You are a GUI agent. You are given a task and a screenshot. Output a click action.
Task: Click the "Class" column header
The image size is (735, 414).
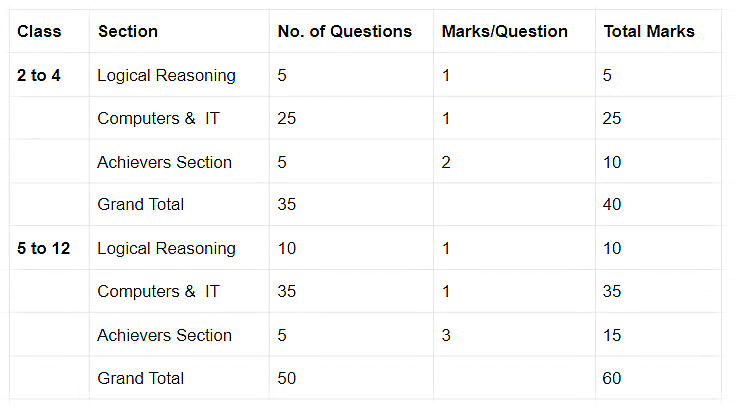click(x=39, y=32)
